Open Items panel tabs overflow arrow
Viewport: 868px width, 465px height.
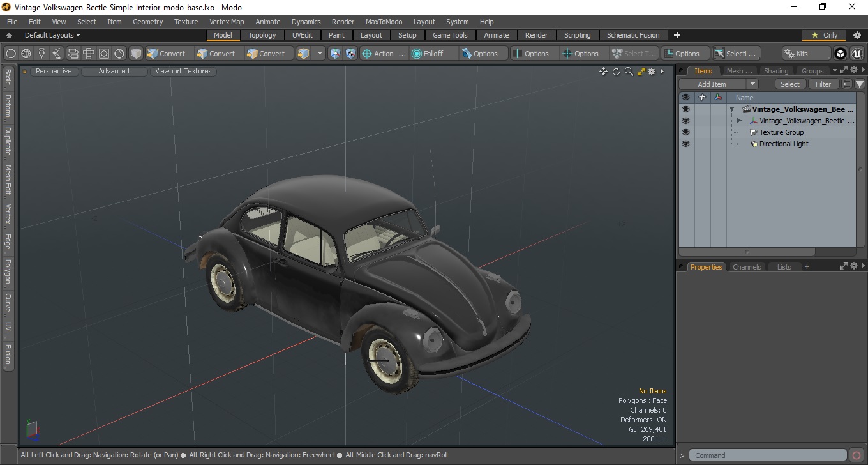click(834, 71)
